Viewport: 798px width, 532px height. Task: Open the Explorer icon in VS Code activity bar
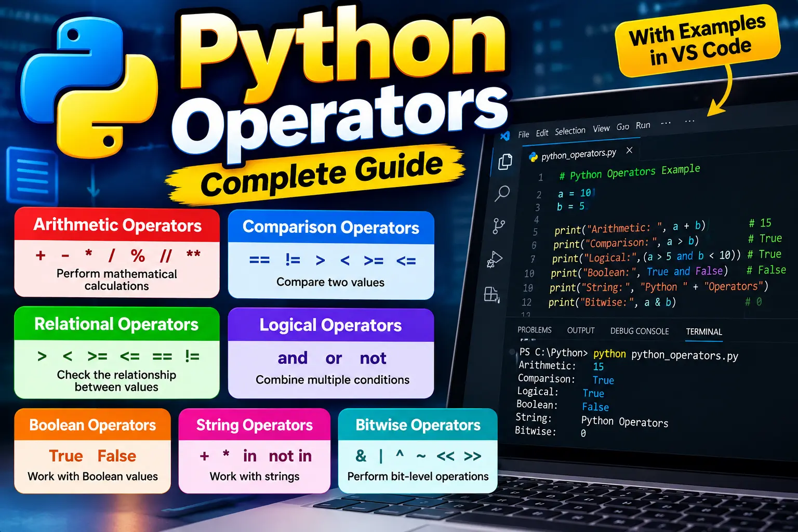click(x=505, y=162)
